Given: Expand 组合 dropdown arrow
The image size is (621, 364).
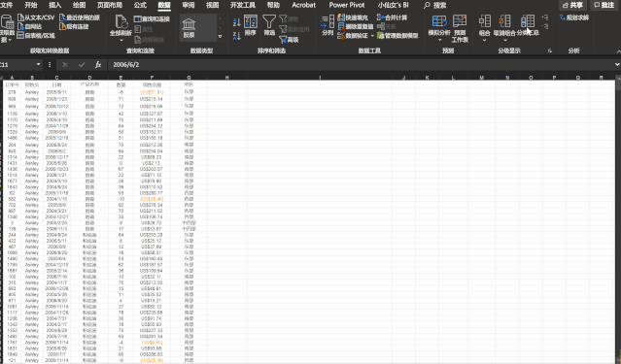Looking at the screenshot, I should (484, 40).
